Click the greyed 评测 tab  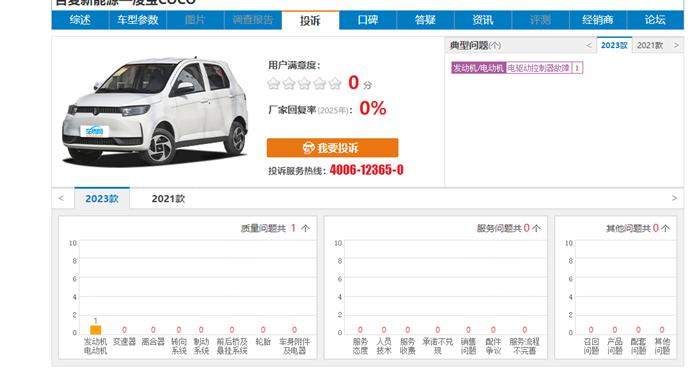coord(541,20)
